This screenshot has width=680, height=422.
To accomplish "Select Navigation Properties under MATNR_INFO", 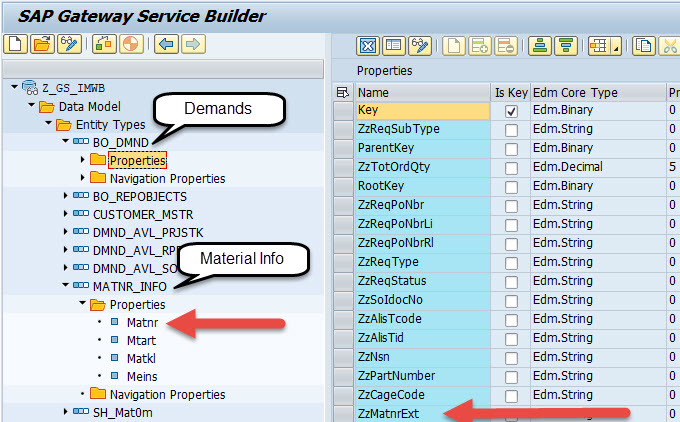I will pos(167,394).
